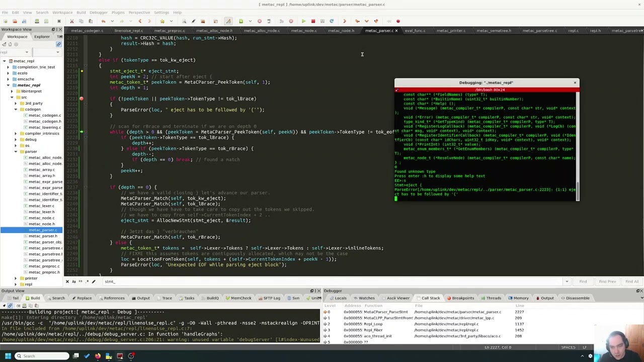Click the Open file toolbar icon
Screen dimensions: 644x362
click(15, 21)
